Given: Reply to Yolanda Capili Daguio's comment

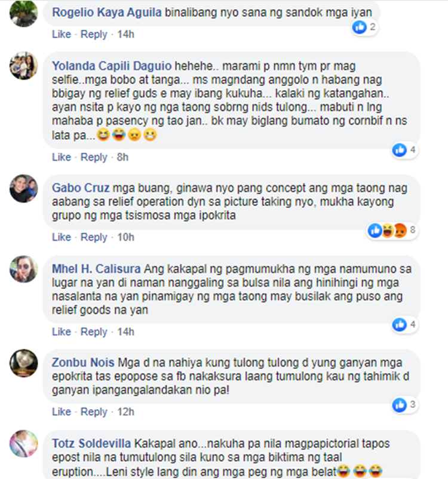Looking at the screenshot, I should (94, 157).
